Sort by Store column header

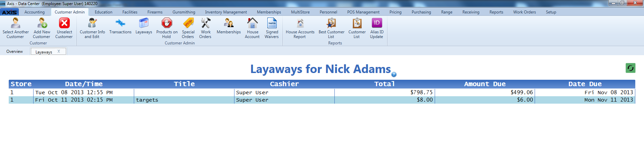(21, 84)
